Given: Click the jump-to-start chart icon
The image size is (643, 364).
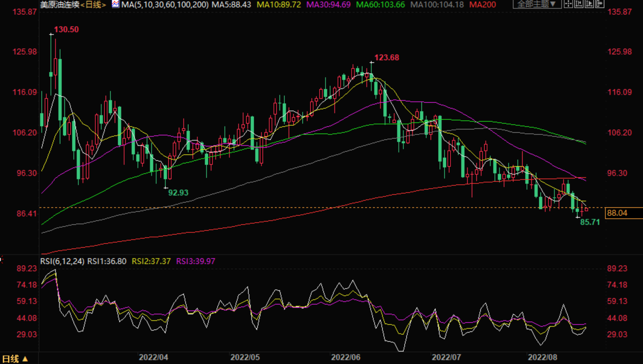Looking at the screenshot, I should 579,4.
